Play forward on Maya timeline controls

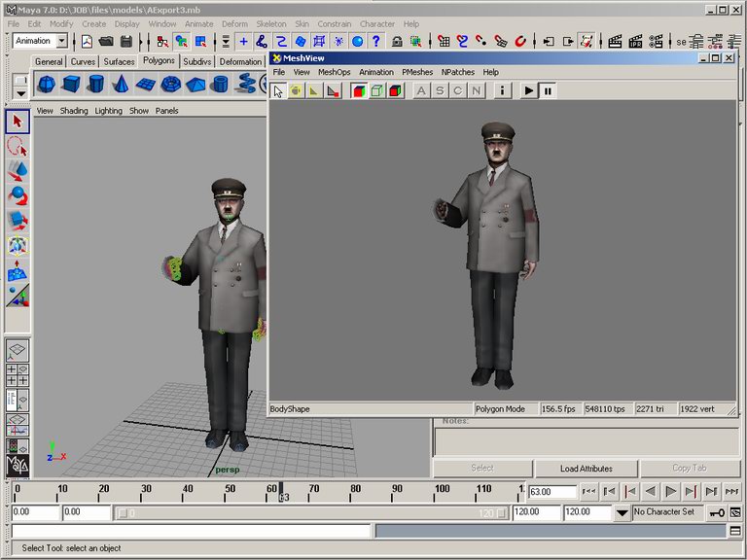[x=670, y=491]
